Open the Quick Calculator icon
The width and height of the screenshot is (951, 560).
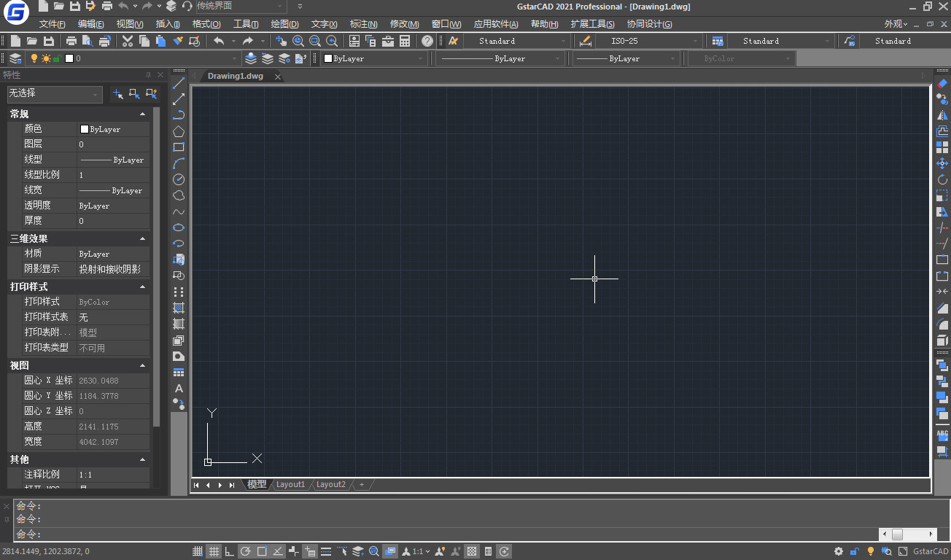click(405, 41)
